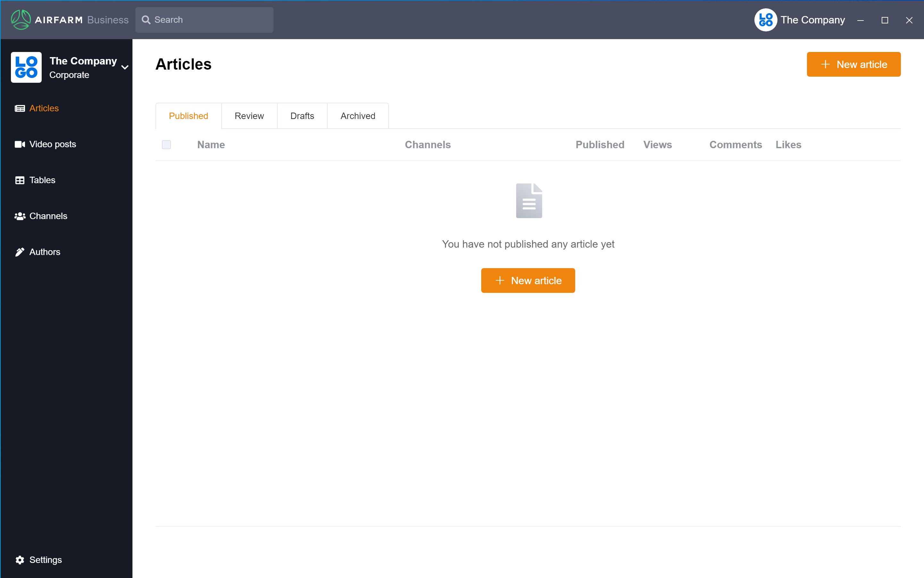Switch to the Drafts tab
The height and width of the screenshot is (578, 924).
[x=302, y=116]
